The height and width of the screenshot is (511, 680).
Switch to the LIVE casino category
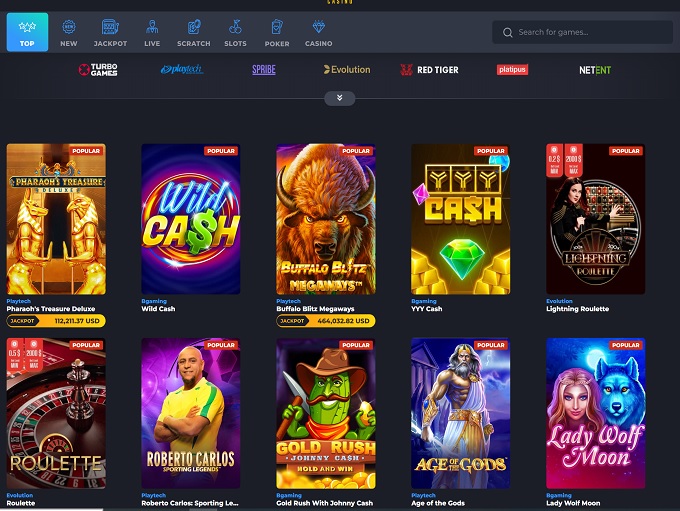152,32
